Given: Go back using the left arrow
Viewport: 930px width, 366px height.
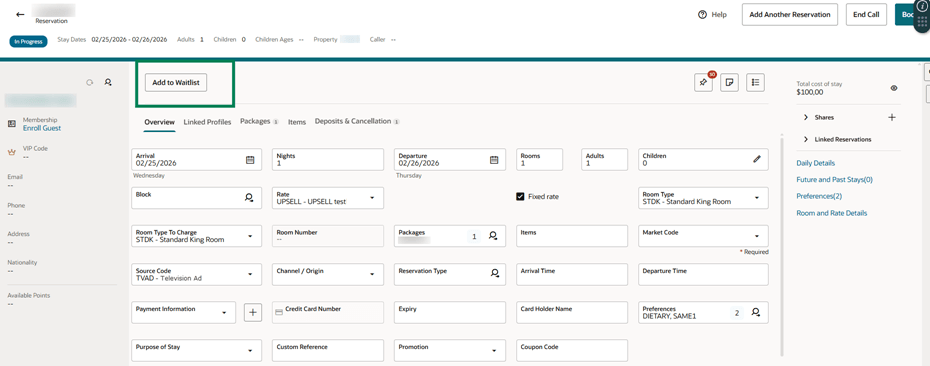Looking at the screenshot, I should pyautogui.click(x=20, y=14).
